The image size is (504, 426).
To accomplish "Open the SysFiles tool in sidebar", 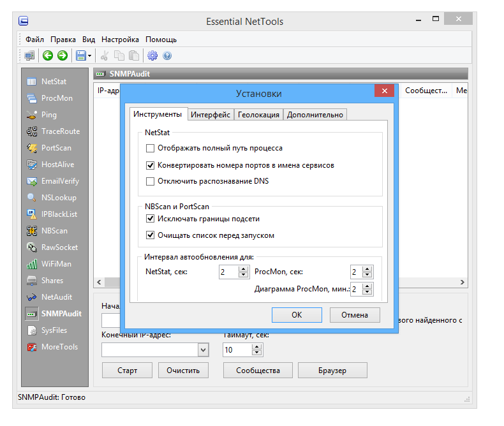I will point(47,330).
